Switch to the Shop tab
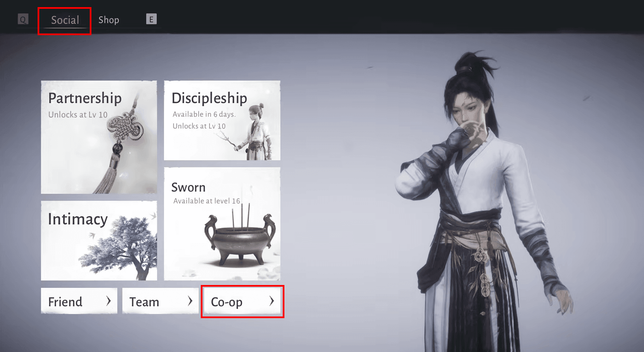Screen dimensions: 644x352 tap(109, 20)
